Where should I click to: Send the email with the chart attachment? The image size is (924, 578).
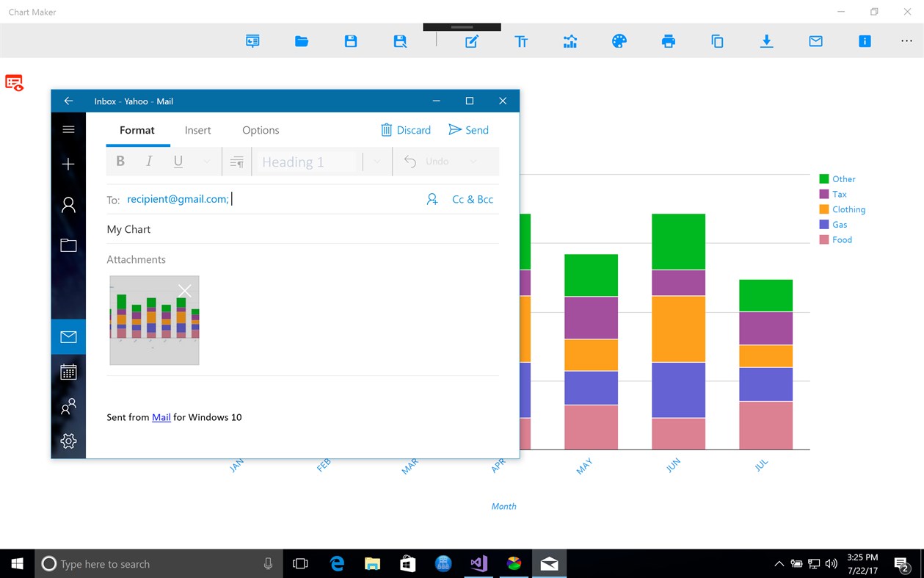pos(468,130)
